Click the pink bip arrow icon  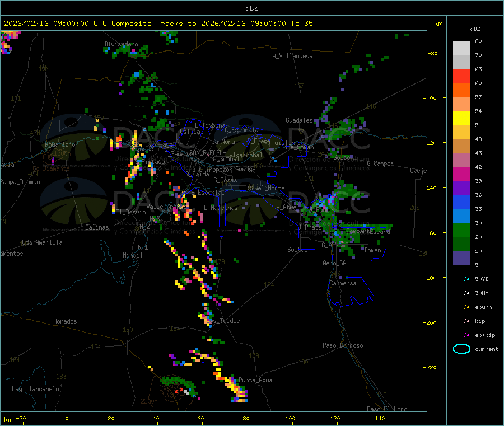click(x=461, y=321)
